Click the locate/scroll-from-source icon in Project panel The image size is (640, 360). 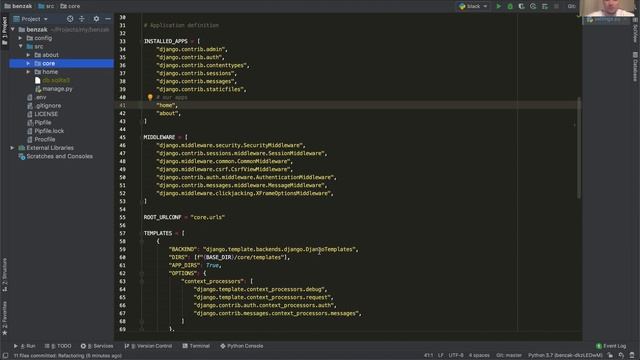pyautogui.click(x=70, y=19)
